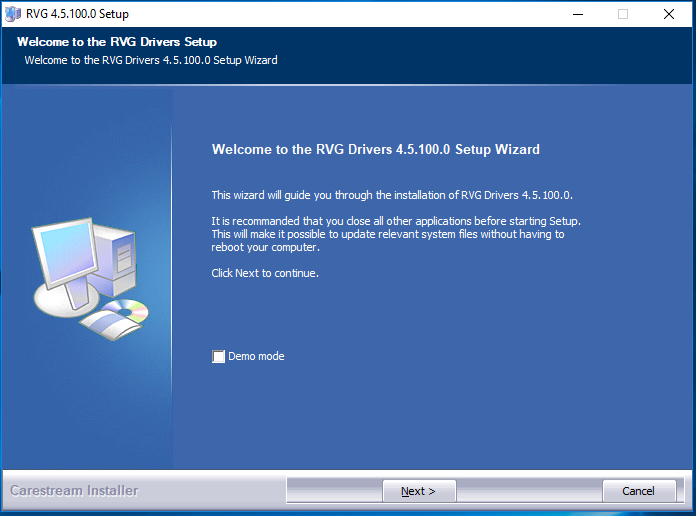Click the Demo mode label text
The image size is (696, 516).
pos(256,357)
